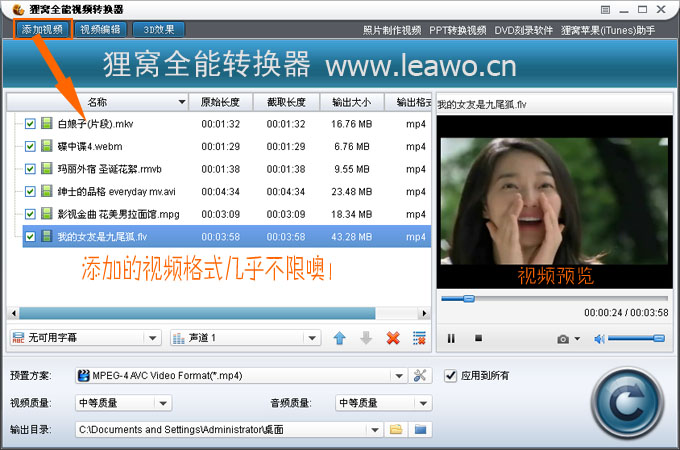
Task: Click 原始长度 column header
Action: pos(220,102)
